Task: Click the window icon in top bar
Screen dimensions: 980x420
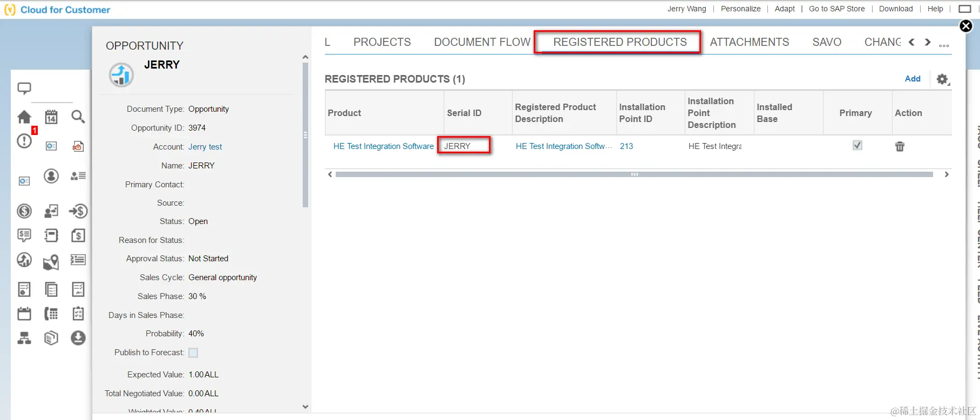Action: point(965,9)
